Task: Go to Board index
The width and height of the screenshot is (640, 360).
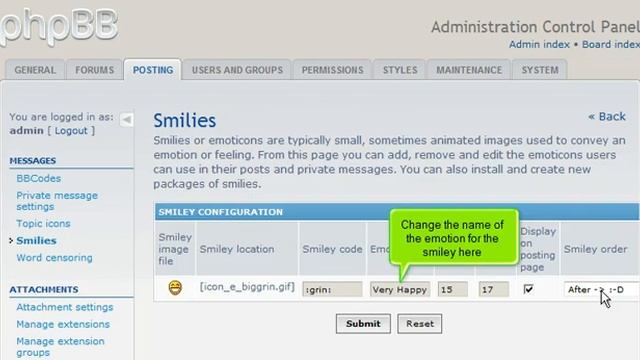Action: coord(611,44)
